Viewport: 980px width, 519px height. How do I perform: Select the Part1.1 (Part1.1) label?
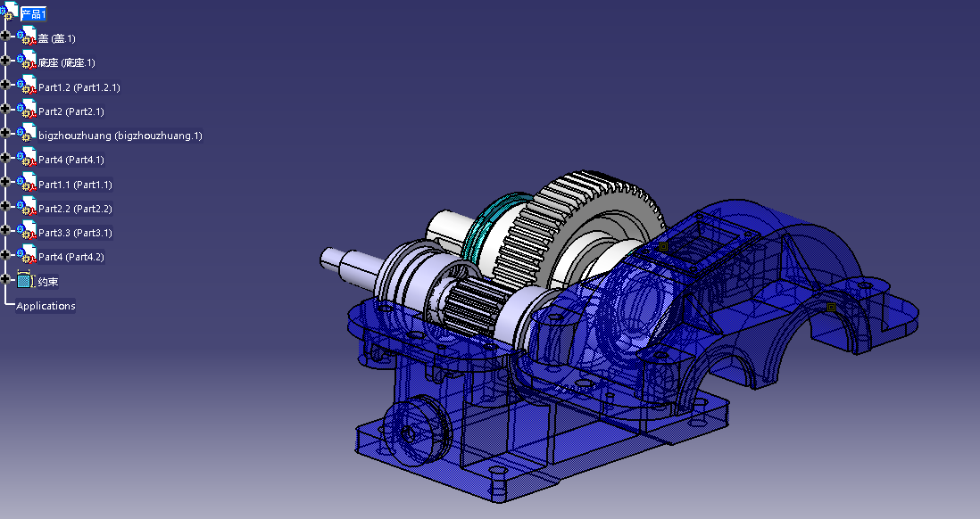[x=76, y=185]
